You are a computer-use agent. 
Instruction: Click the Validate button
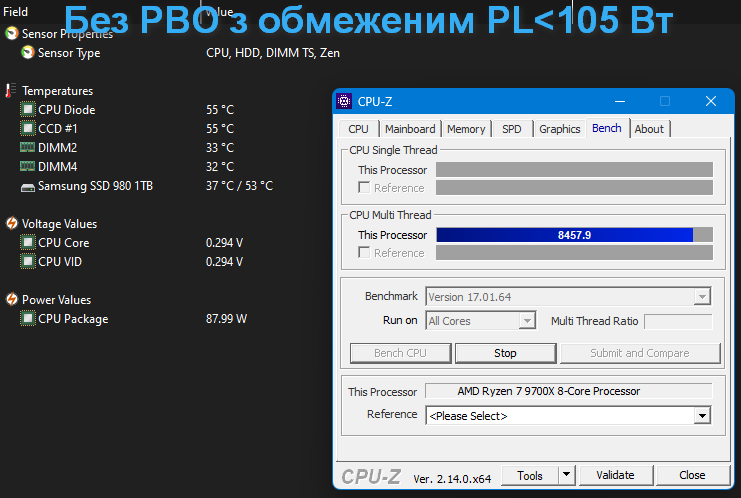pos(615,475)
